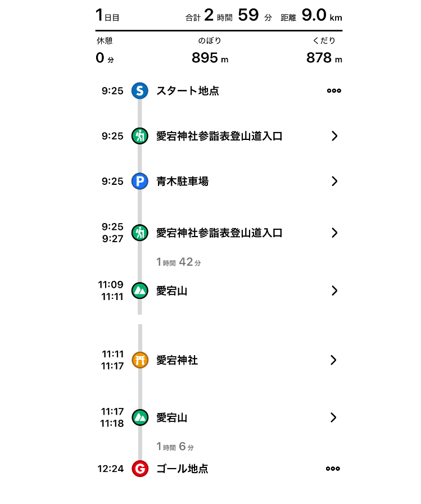The height and width of the screenshot is (504, 421).
Task: Click the スタート地点 label
Action: click(x=188, y=91)
